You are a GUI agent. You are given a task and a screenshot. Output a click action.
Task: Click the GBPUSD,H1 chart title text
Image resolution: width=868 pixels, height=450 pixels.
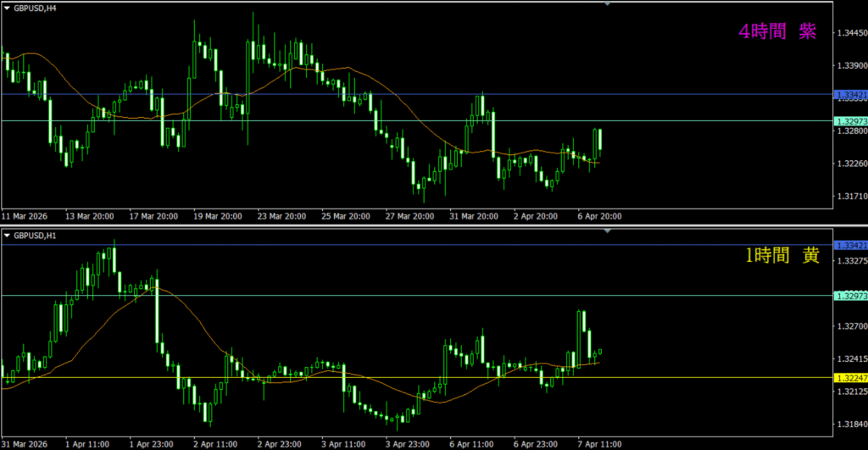tap(35, 235)
